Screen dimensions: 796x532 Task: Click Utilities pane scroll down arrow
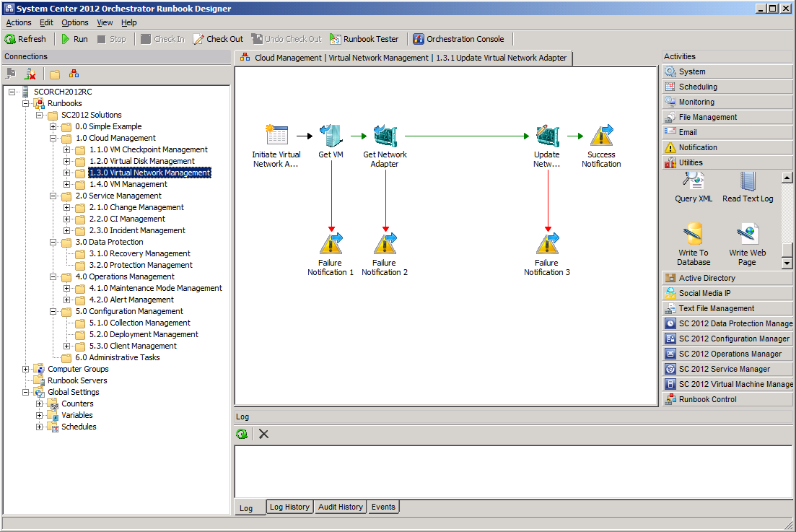click(x=787, y=263)
